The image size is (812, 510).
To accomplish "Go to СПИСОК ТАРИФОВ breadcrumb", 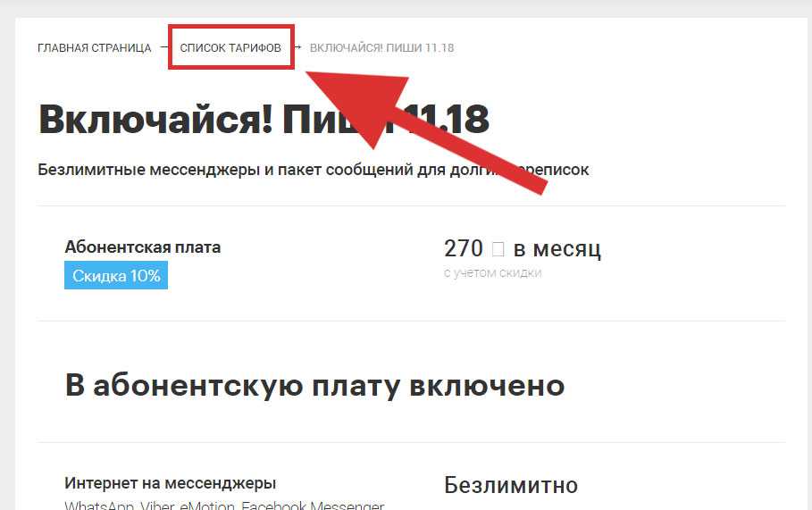I will coord(230,47).
